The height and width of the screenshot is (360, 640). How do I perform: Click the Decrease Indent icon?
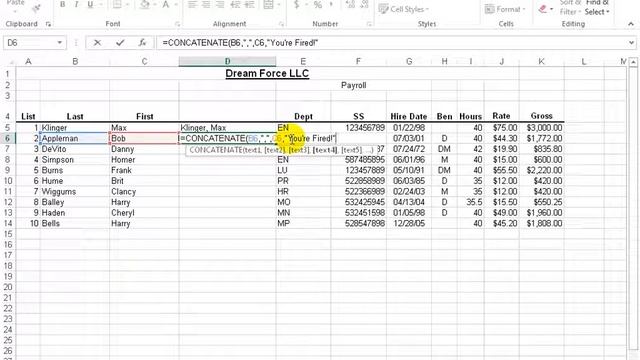click(235, 4)
